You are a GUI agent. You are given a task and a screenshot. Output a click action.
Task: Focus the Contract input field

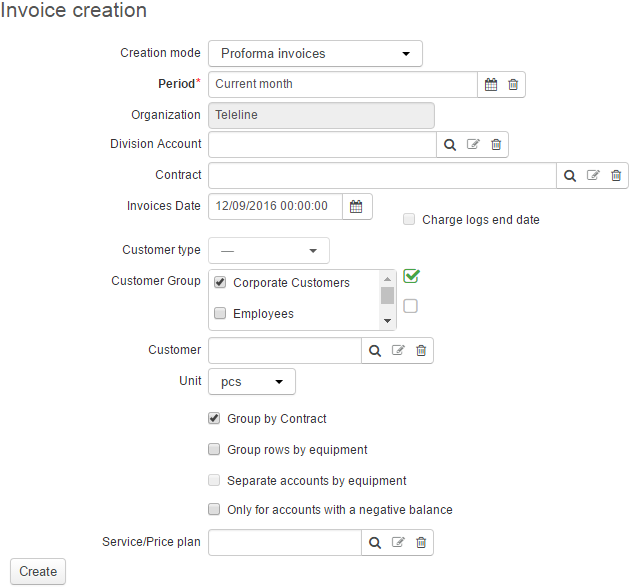382,175
